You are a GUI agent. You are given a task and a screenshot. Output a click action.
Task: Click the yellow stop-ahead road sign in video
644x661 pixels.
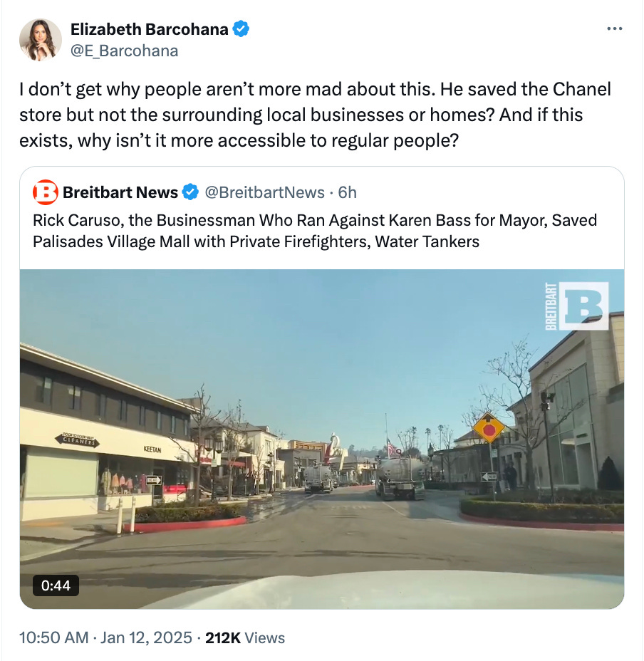489,428
